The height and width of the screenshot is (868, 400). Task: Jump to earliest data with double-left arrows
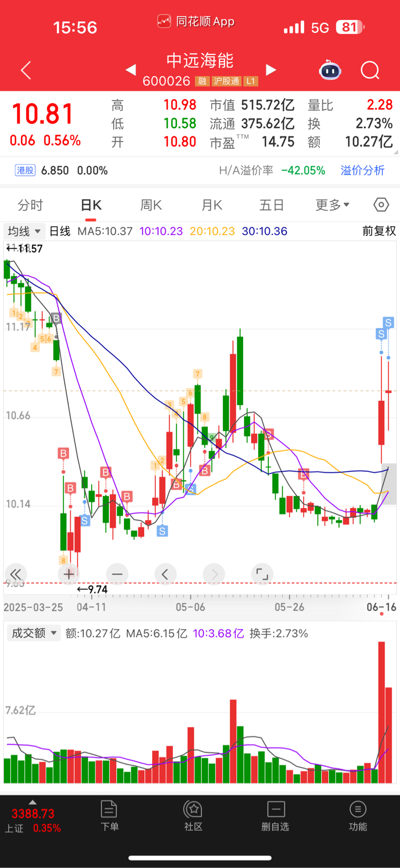(x=16, y=574)
